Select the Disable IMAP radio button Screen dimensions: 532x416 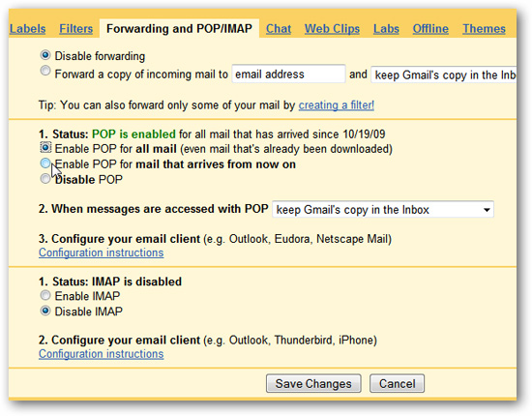45,311
